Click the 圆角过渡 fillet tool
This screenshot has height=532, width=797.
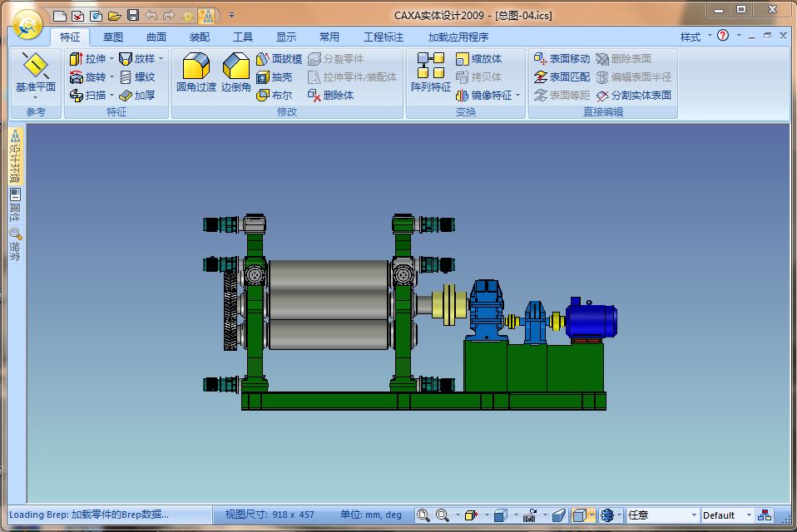(196, 73)
